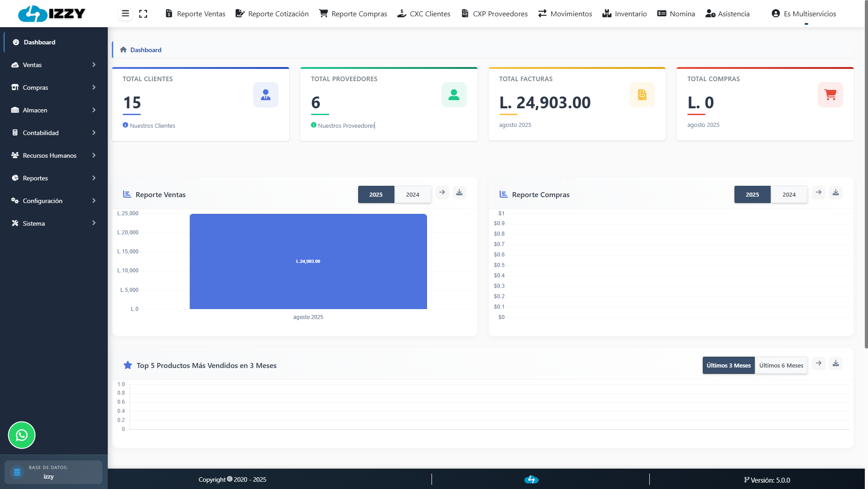Select 2025 in Reporte Compras

[x=752, y=194]
